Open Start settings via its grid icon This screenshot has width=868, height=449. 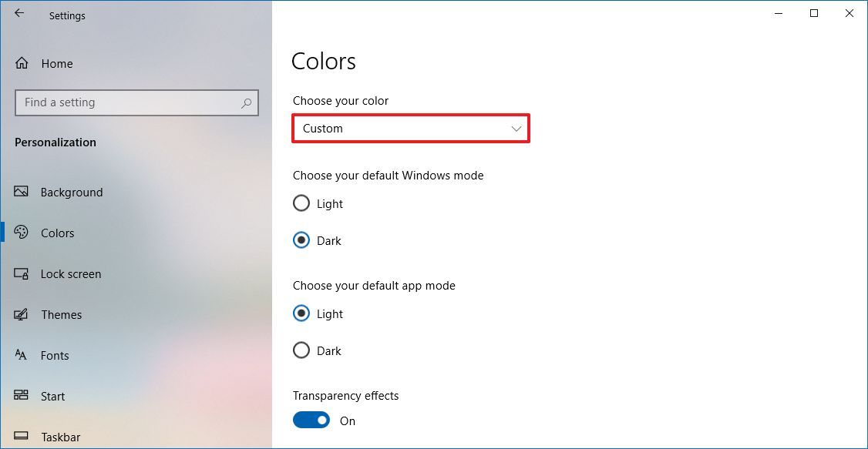click(x=24, y=396)
